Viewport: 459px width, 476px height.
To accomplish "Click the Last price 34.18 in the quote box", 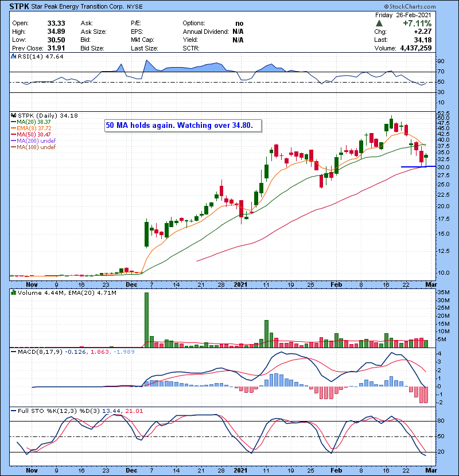I will pyautogui.click(x=422, y=40).
